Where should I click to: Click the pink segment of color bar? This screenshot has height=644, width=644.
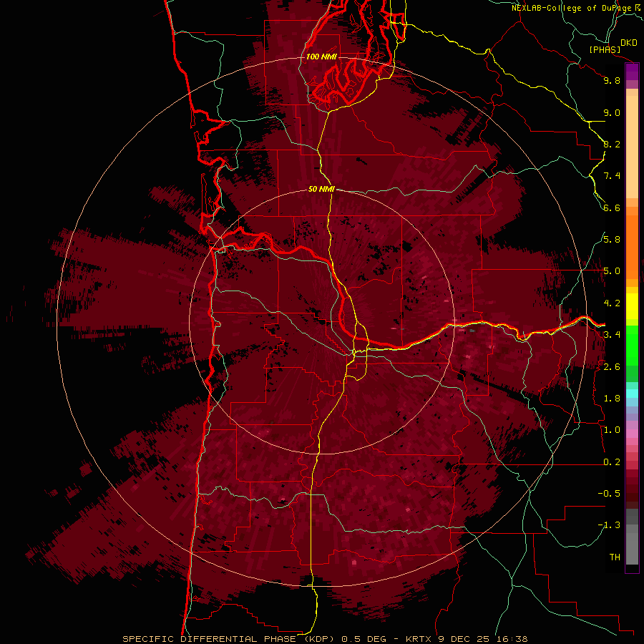[632, 434]
